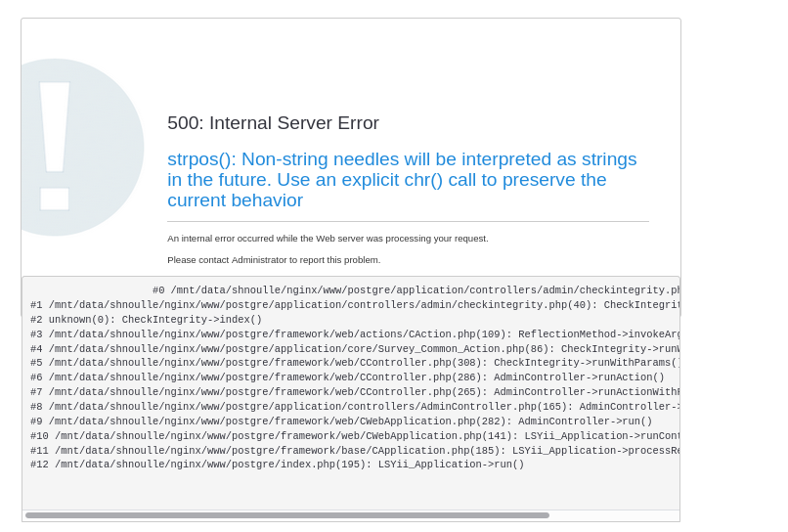This screenshot has height=532, width=788.
Task: Click trace line #3 CAction.php(109)
Action: (x=354, y=334)
